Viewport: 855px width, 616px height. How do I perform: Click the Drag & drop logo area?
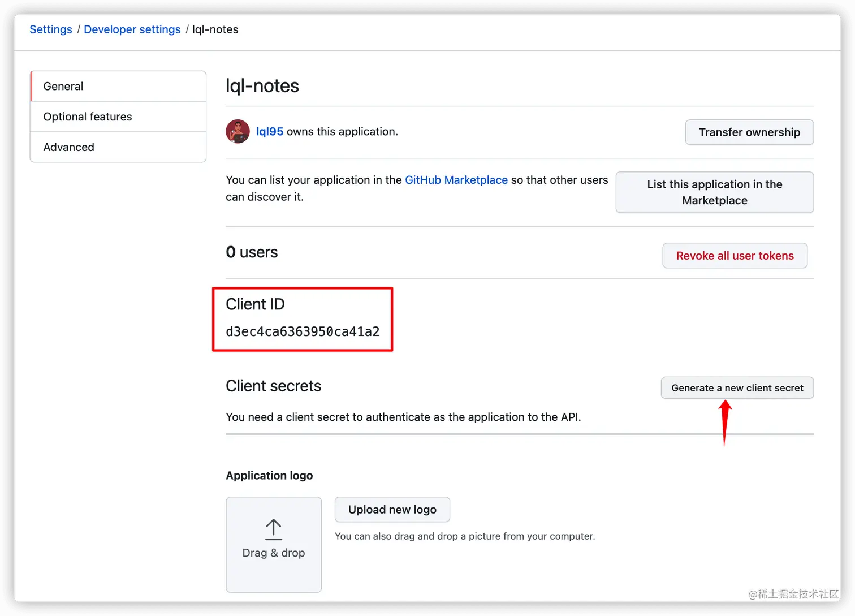tap(274, 545)
